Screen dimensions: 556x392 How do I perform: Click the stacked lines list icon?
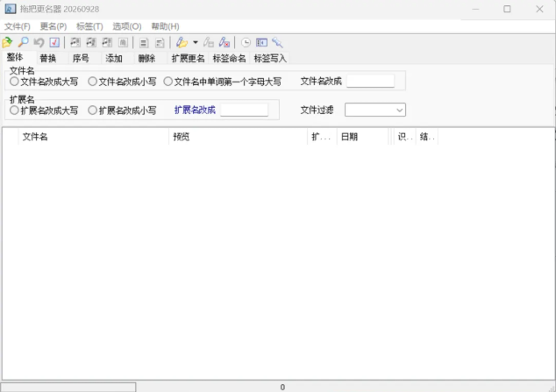click(144, 43)
